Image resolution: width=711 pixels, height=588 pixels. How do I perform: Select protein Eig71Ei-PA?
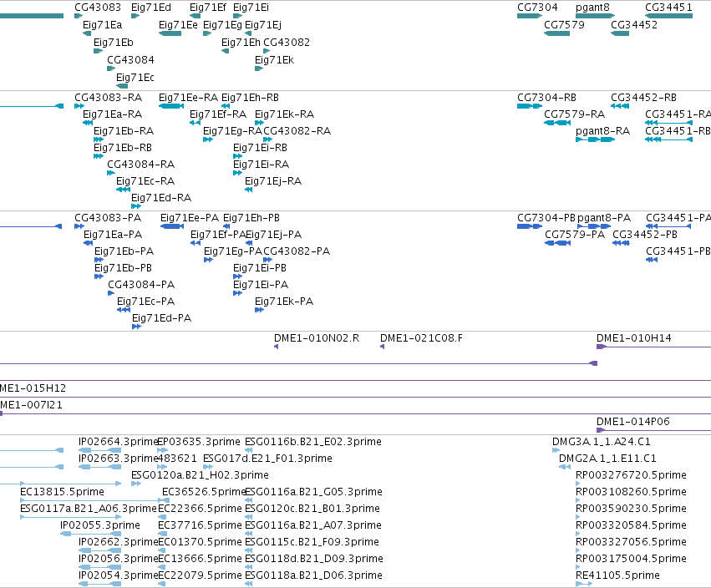click(x=261, y=285)
